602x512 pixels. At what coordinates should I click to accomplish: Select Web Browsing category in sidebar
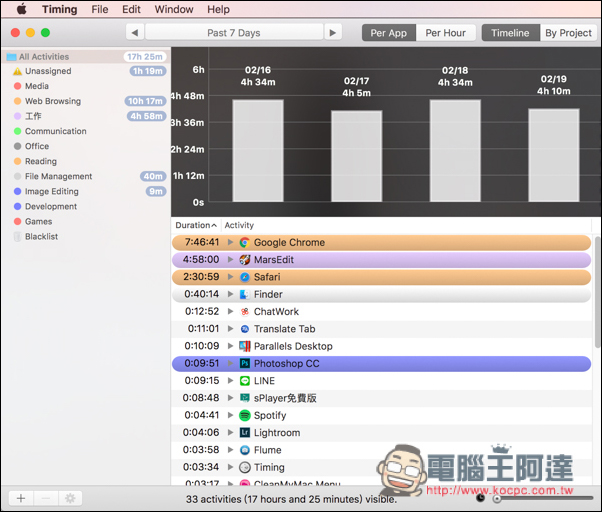pos(53,101)
